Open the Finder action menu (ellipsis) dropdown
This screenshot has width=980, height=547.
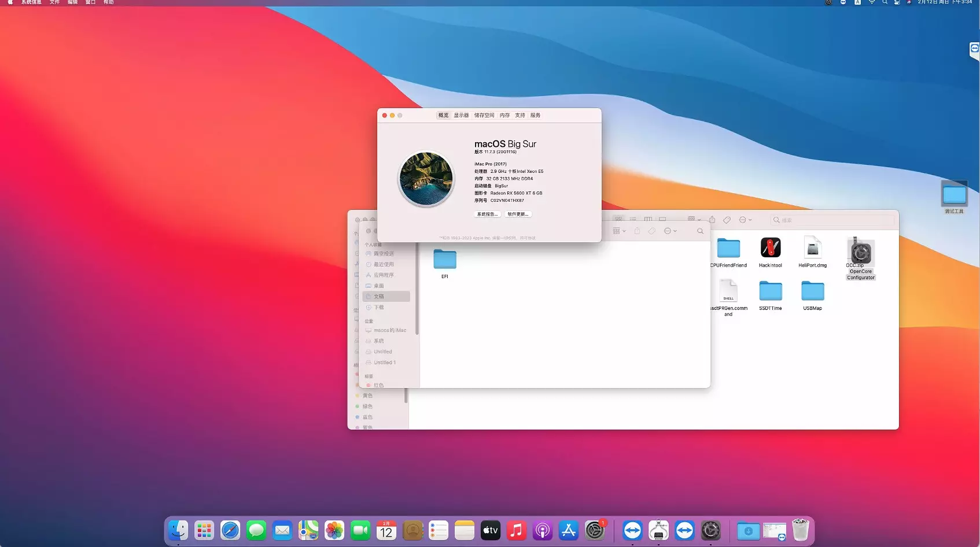pyautogui.click(x=745, y=220)
